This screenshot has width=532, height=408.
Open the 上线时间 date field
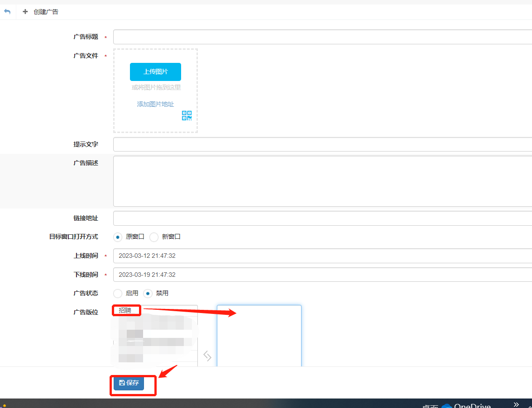pyautogui.click(x=322, y=256)
